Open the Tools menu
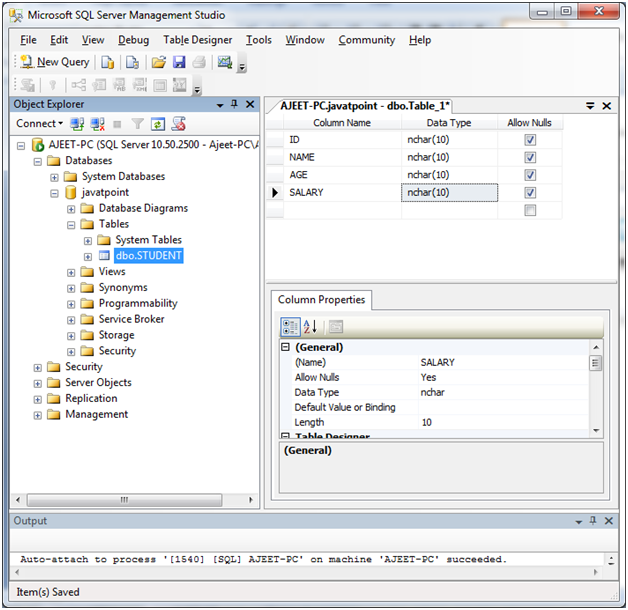 tap(259, 40)
